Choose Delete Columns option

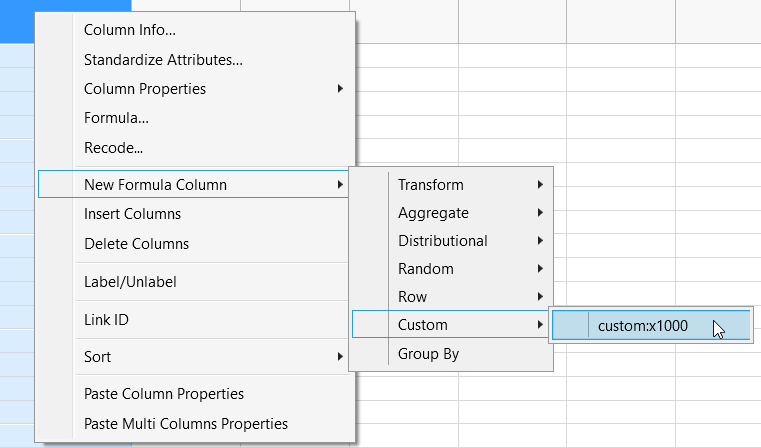coord(136,244)
